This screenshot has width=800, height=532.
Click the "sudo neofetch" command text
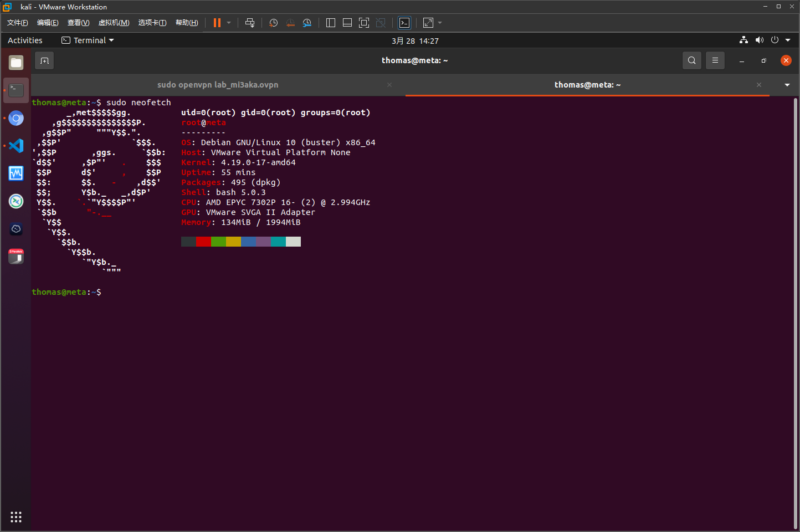pyautogui.click(x=139, y=103)
